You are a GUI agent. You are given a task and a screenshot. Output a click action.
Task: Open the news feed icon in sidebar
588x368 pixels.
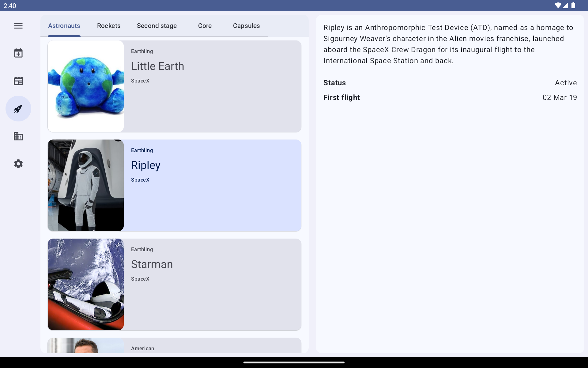(18, 81)
